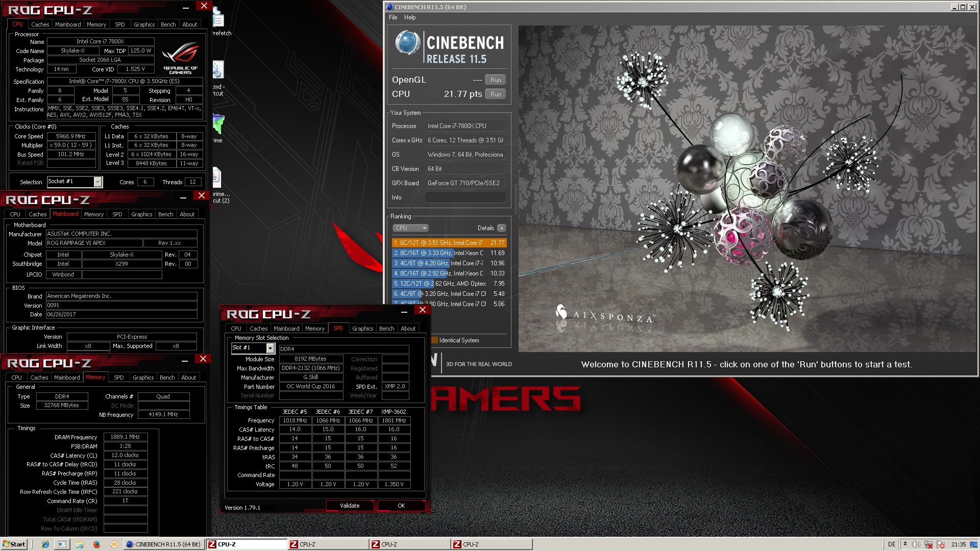Click the BIOS Version field 0091
The height and width of the screenshot is (551, 980).
point(121,305)
